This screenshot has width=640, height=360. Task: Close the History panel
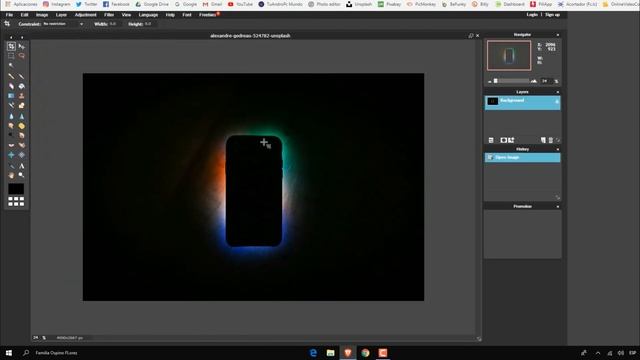(558, 149)
